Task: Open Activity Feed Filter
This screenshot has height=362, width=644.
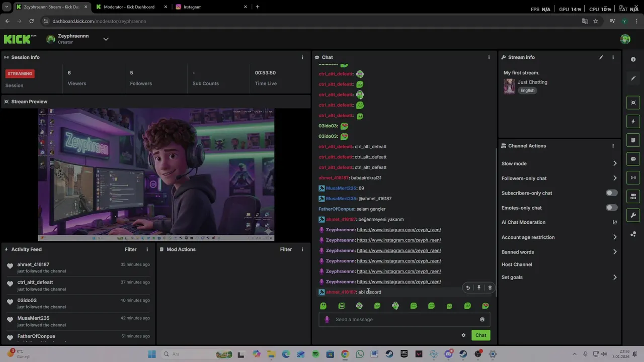Action: pos(130,249)
